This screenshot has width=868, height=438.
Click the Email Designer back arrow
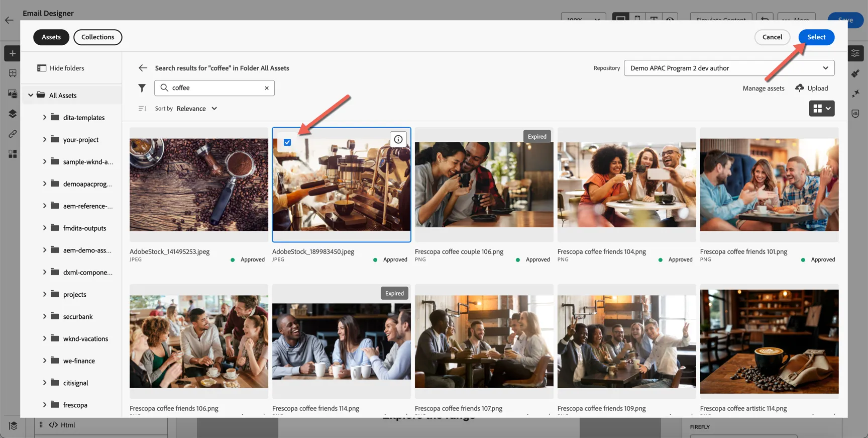[x=9, y=20]
